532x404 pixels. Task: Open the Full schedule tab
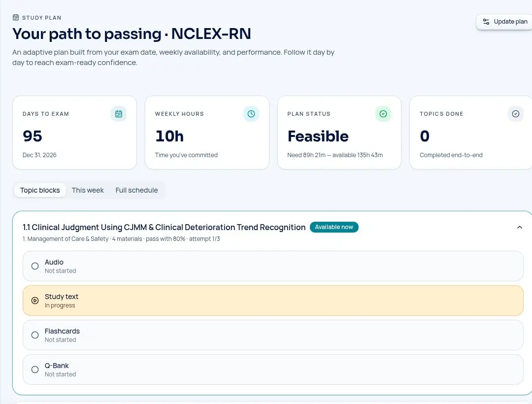[136, 190]
